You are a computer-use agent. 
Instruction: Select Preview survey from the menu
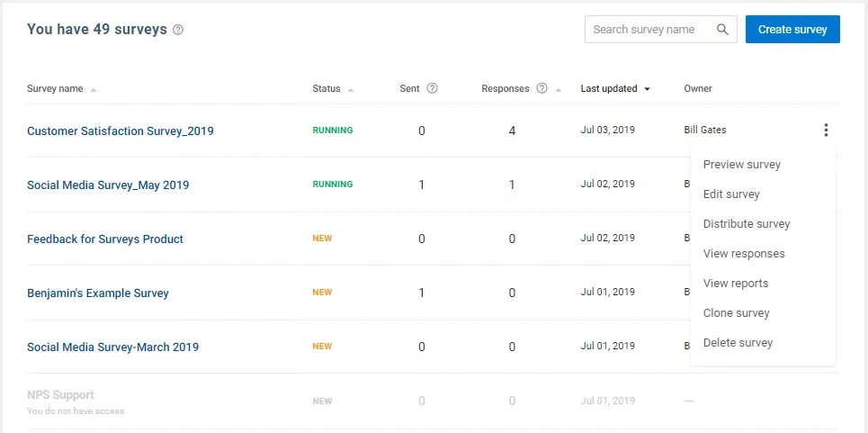tap(742, 165)
